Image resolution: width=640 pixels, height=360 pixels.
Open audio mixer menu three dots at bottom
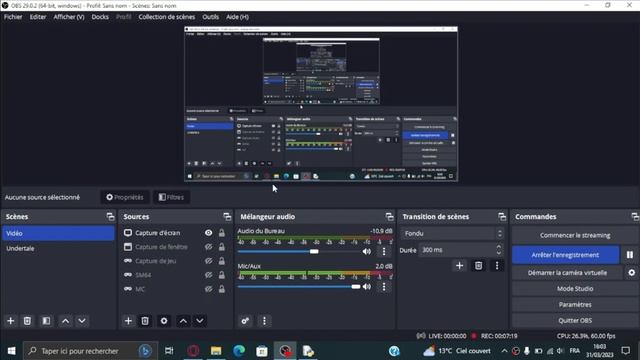[x=264, y=321]
